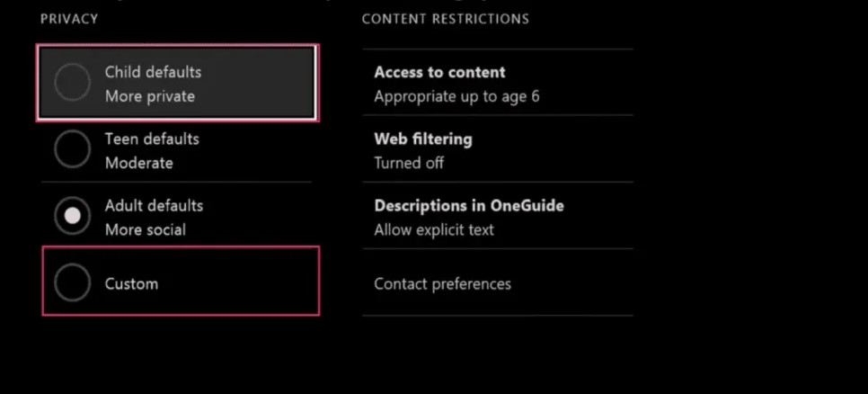The image size is (868, 394).
Task: Click the 'Custom' label text
Action: [131, 283]
